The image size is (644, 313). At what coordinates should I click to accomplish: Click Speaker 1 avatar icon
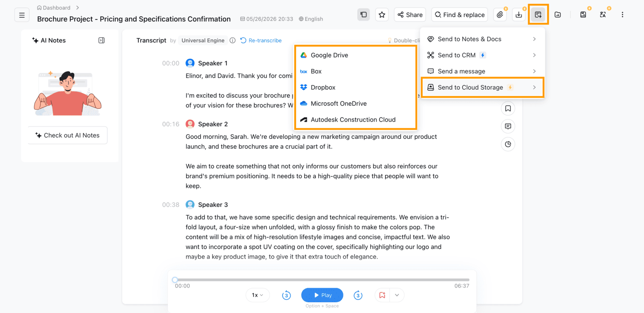pyautogui.click(x=190, y=63)
